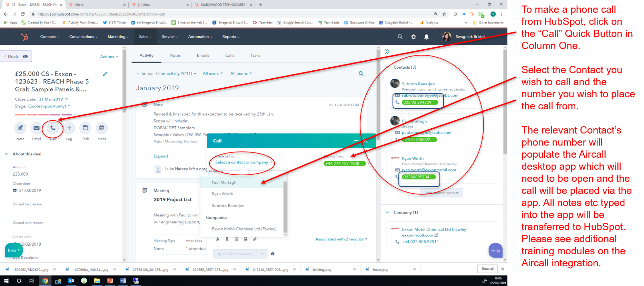Open HubSpot search with the magnifier icon
Image resolution: width=644 pixels, height=286 pixels.
coord(400,37)
